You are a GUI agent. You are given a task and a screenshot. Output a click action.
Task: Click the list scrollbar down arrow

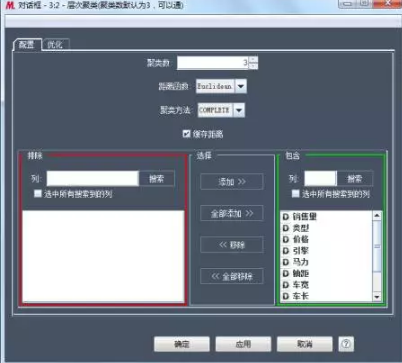click(x=377, y=297)
